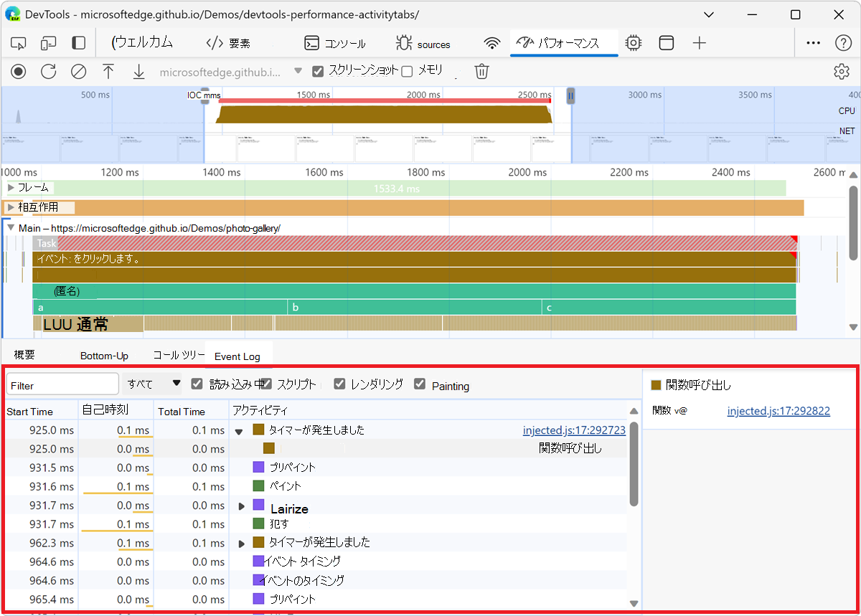Click the download profile arrow icon
The image size is (861, 616).
click(x=138, y=71)
